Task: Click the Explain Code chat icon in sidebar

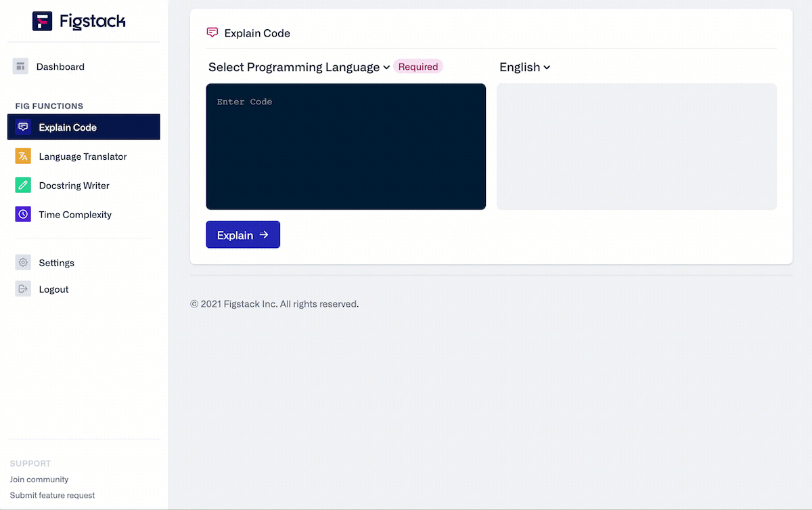Action: [23, 127]
